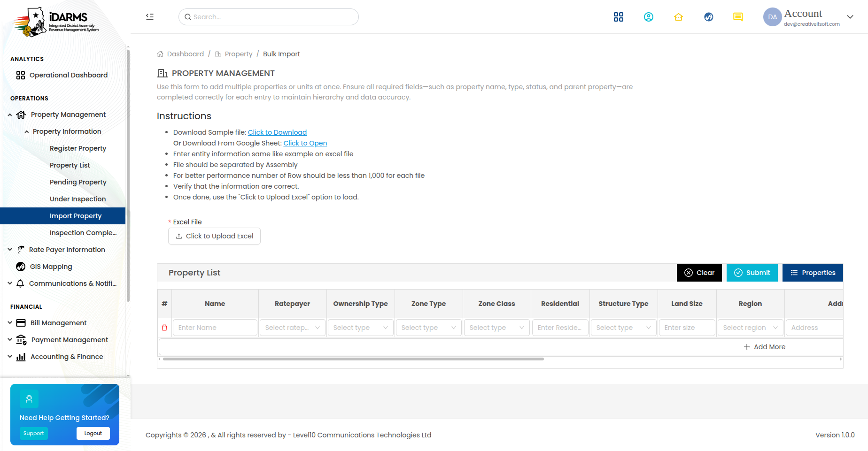Click the horizontal table scrollbar
868x451 pixels.
point(353,359)
